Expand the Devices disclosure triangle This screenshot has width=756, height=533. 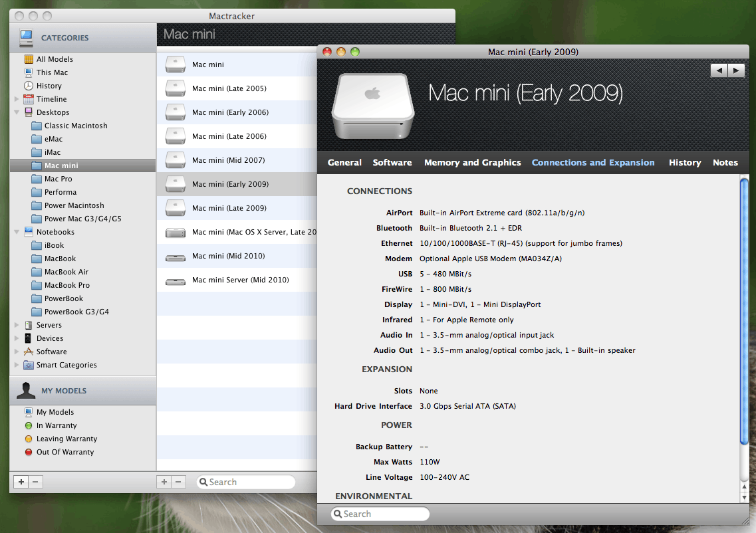17,338
